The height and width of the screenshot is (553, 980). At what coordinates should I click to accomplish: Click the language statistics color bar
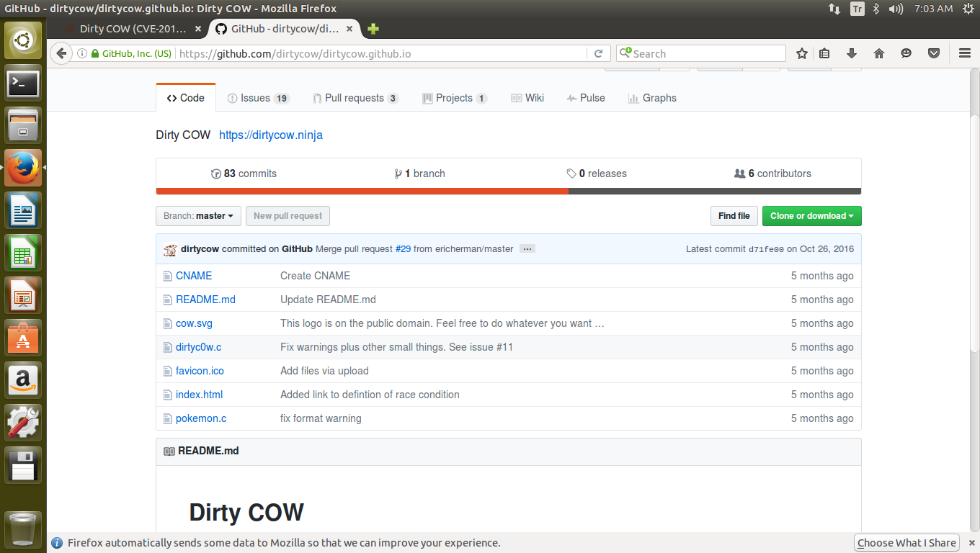tap(508, 192)
